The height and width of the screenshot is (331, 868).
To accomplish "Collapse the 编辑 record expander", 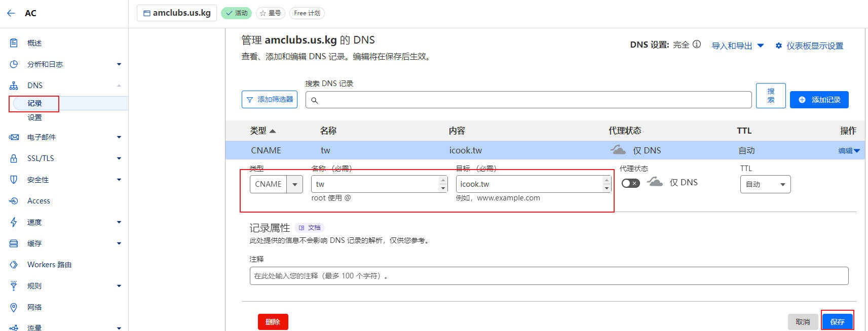I will (849, 150).
